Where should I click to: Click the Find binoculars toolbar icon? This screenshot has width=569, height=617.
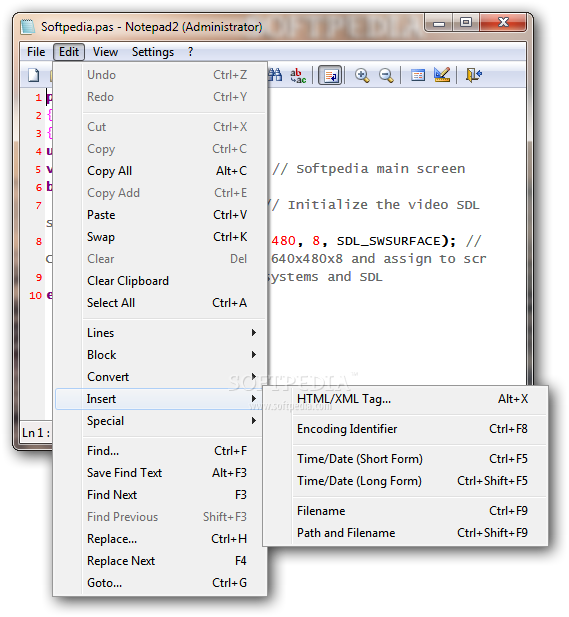(275, 75)
